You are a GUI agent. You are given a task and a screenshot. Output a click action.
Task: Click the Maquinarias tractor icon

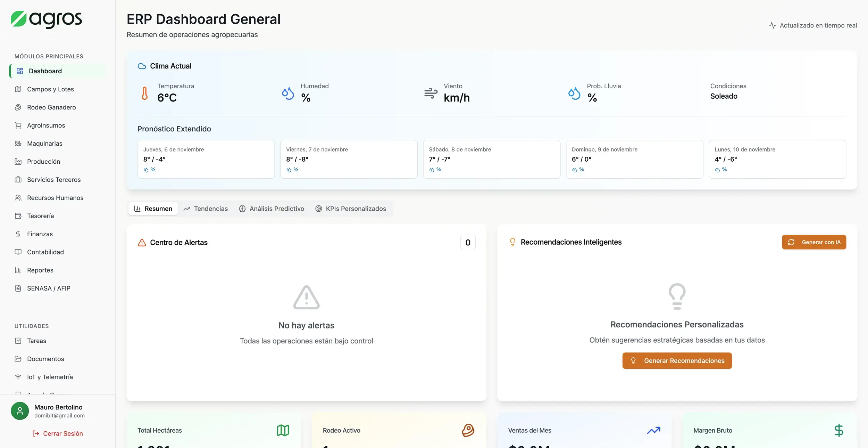18,144
